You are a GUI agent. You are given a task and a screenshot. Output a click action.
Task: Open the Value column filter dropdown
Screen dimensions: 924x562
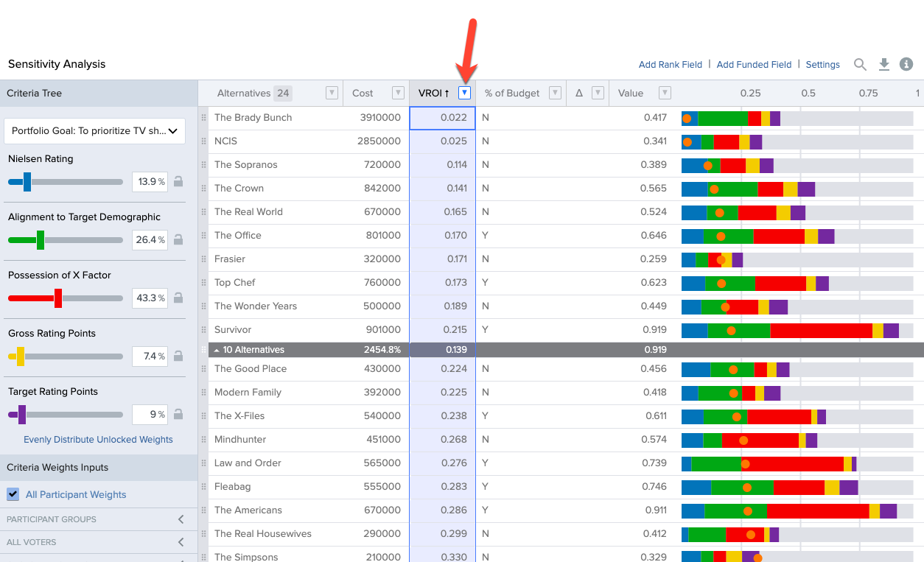pyautogui.click(x=665, y=93)
